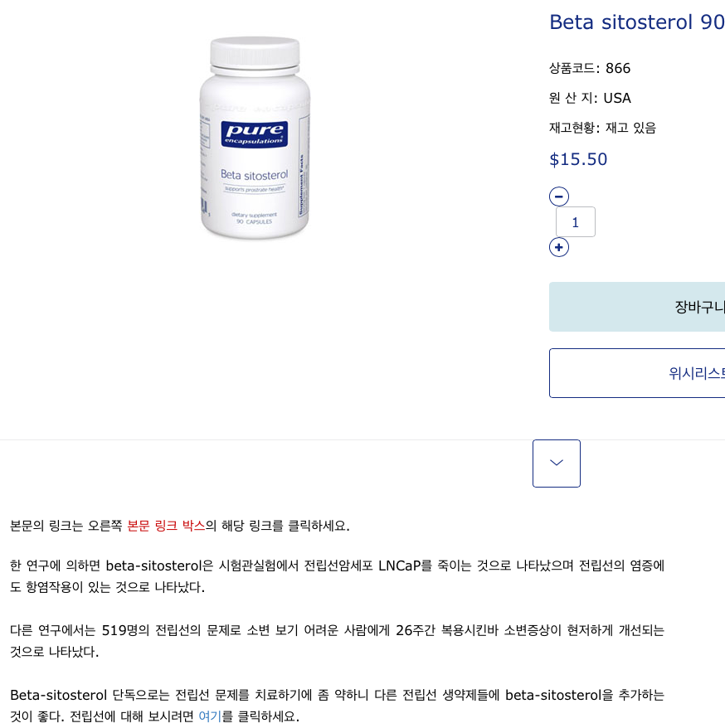
Task: Click the Supplement Facts side label on bottle
Action: pyautogui.click(x=301, y=185)
